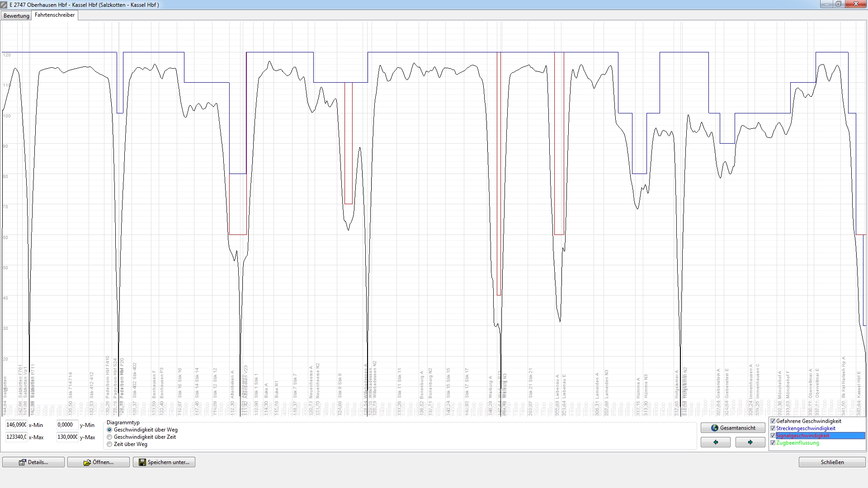Toggle Streckengeschwindigkeit checkbox
The width and height of the screenshot is (868, 488).
coord(773,428)
